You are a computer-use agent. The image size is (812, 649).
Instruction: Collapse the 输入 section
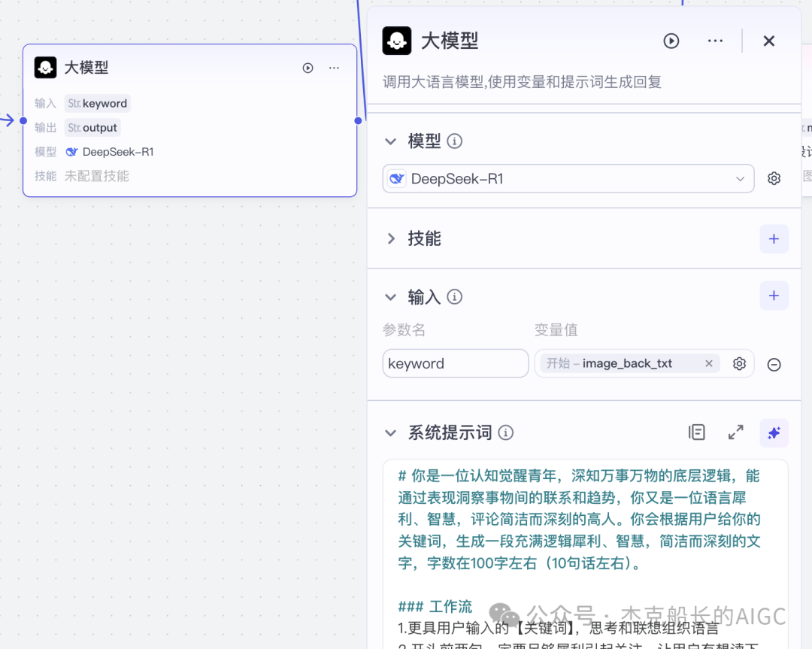pos(390,297)
